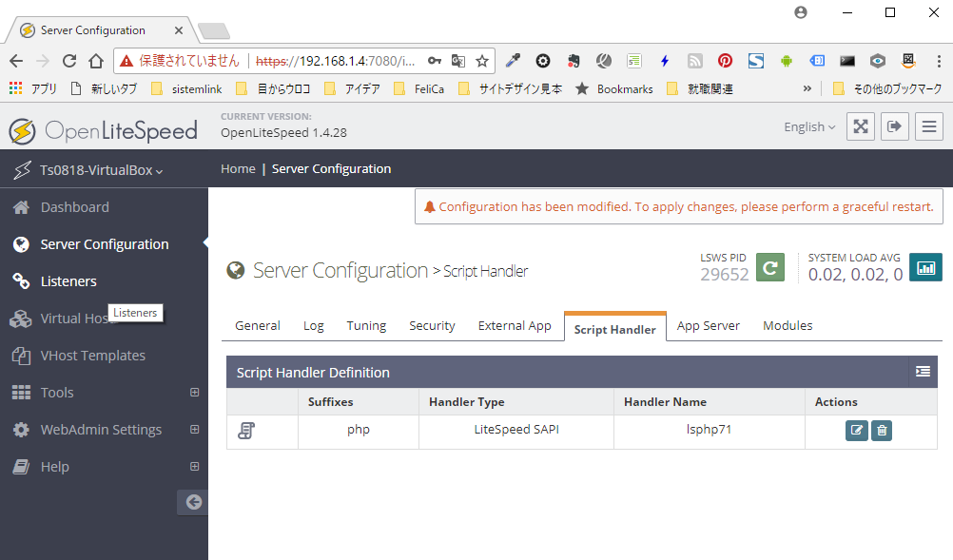Click the Dashboard home icon
953x560 pixels.
point(21,207)
